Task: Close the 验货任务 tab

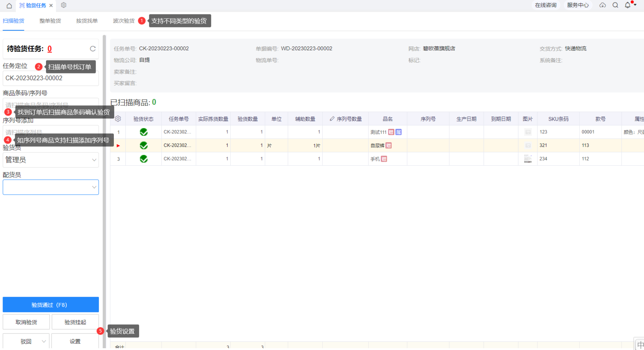Action: click(51, 5)
